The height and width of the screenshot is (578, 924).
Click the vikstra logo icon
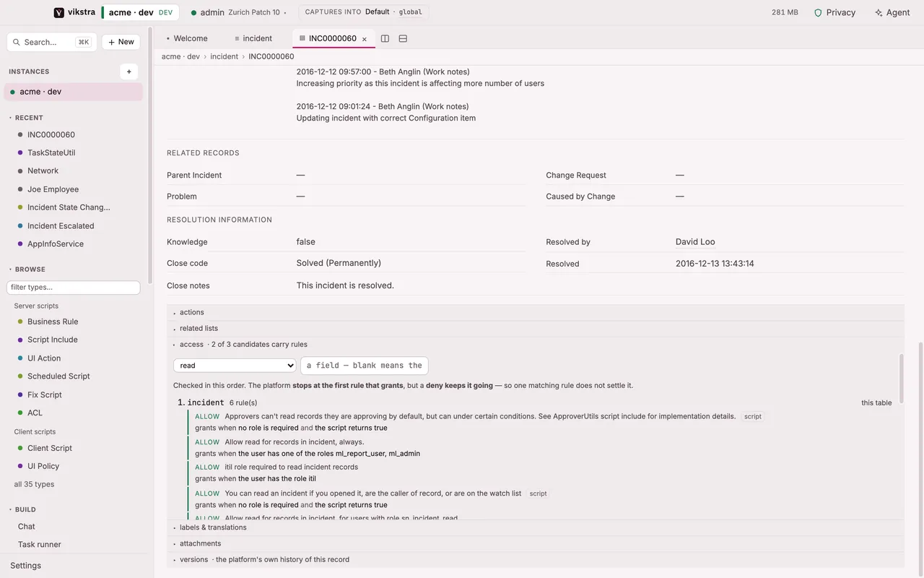(x=59, y=12)
